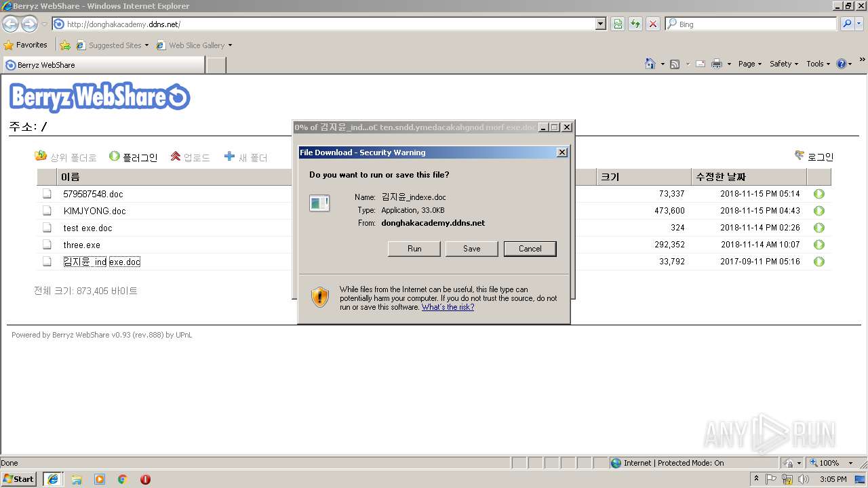Click the 로그인 login link

tap(814, 157)
